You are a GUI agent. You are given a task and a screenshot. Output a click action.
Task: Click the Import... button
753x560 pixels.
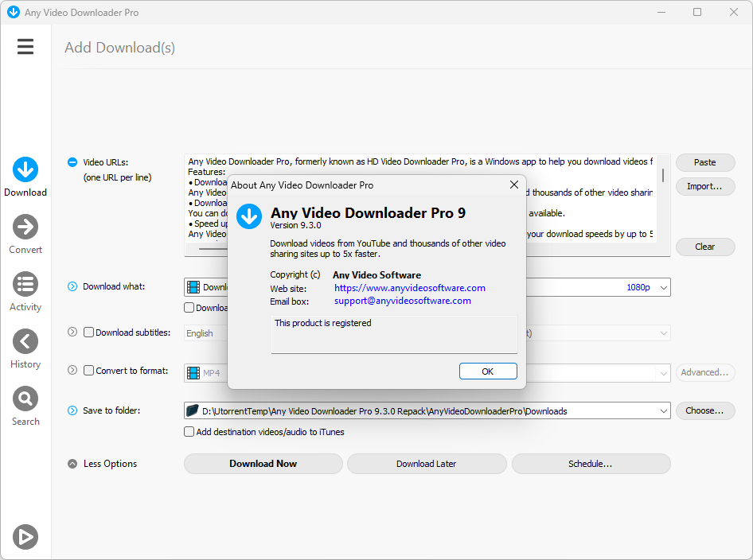pyautogui.click(x=705, y=186)
